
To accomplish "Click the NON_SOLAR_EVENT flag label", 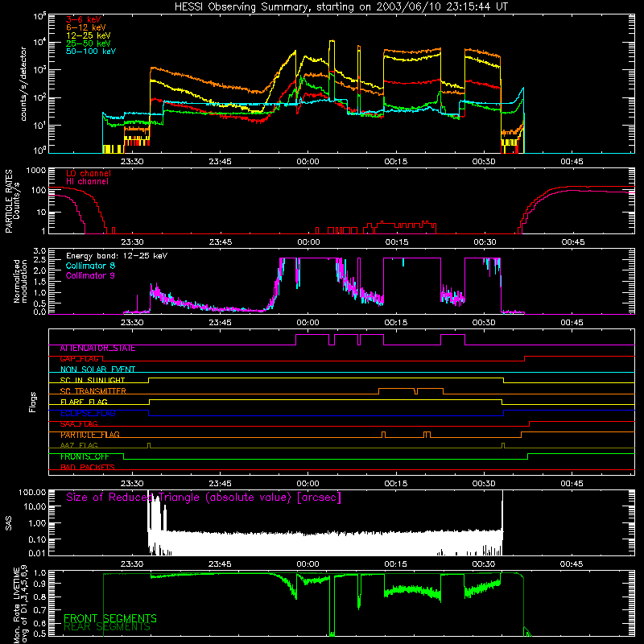I will (97, 369).
